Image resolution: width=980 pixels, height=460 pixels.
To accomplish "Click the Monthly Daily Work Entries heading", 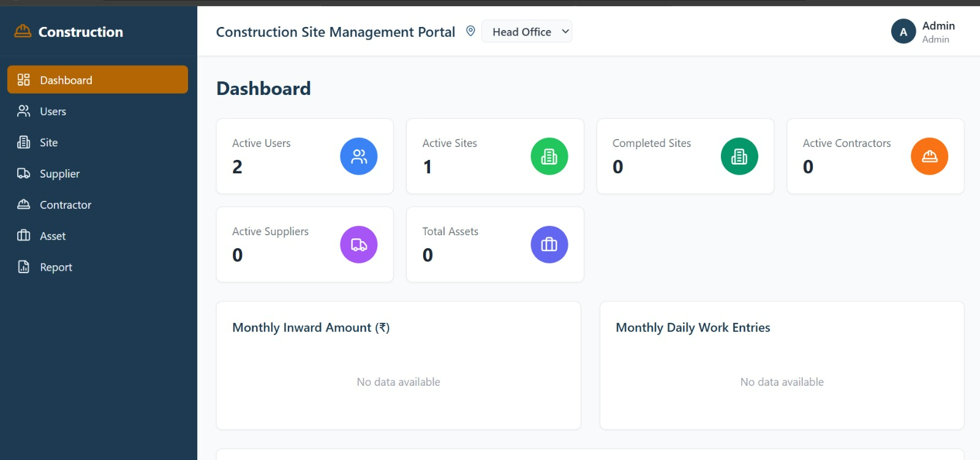I will pos(693,328).
